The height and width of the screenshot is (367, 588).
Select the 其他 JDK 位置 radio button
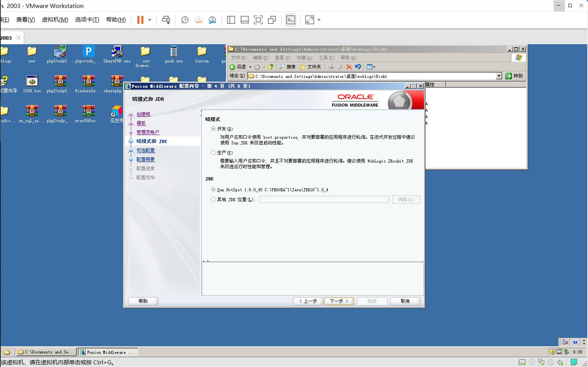213,200
